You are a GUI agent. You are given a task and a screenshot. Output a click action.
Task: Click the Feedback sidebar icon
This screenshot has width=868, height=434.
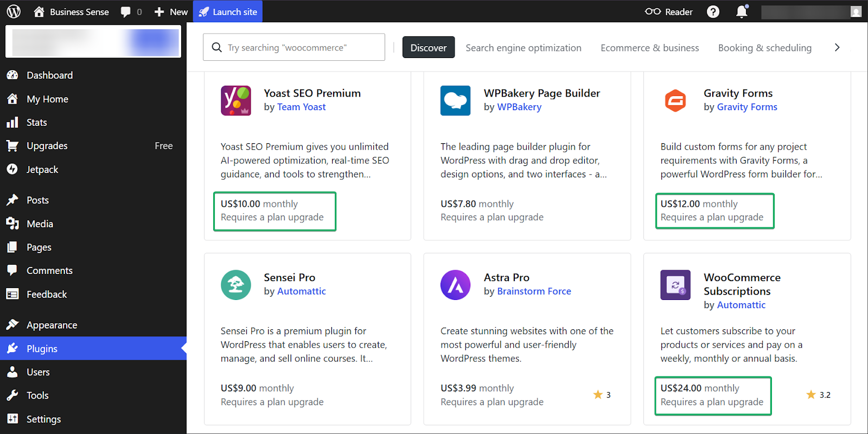[x=12, y=294]
